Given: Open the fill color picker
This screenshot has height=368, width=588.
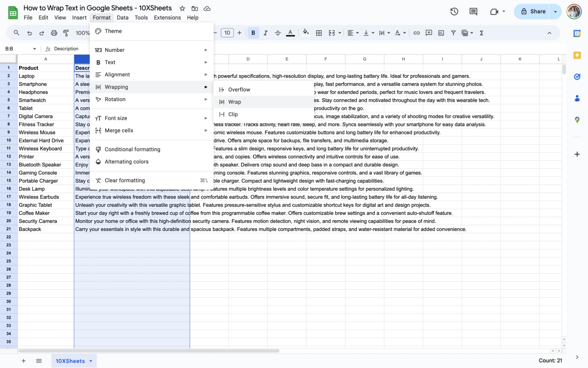Looking at the screenshot, I should click(305, 33).
